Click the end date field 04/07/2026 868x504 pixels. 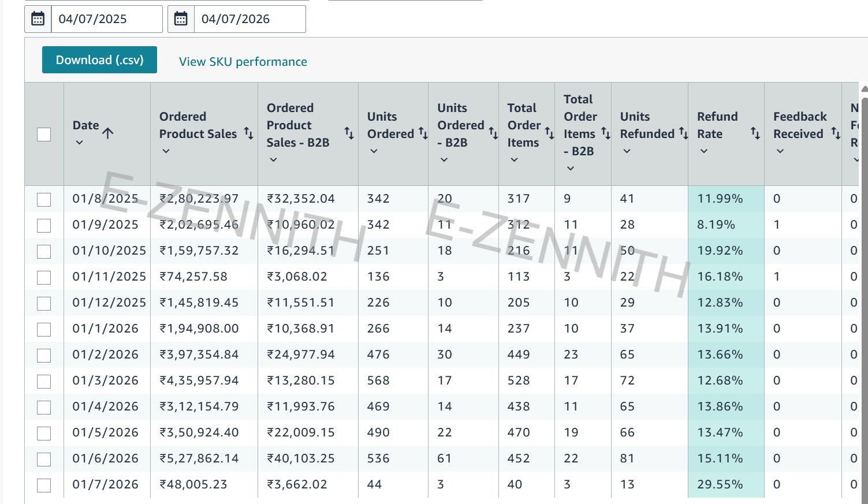(250, 19)
